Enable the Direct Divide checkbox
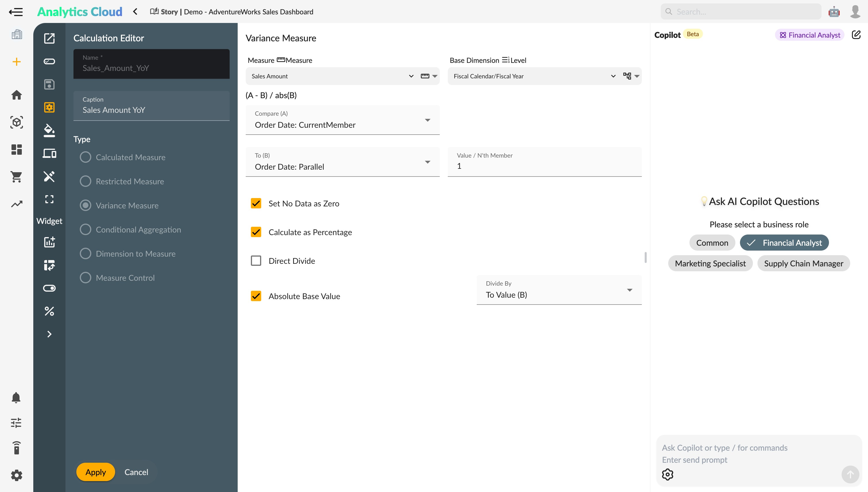868x492 pixels. 256,261
